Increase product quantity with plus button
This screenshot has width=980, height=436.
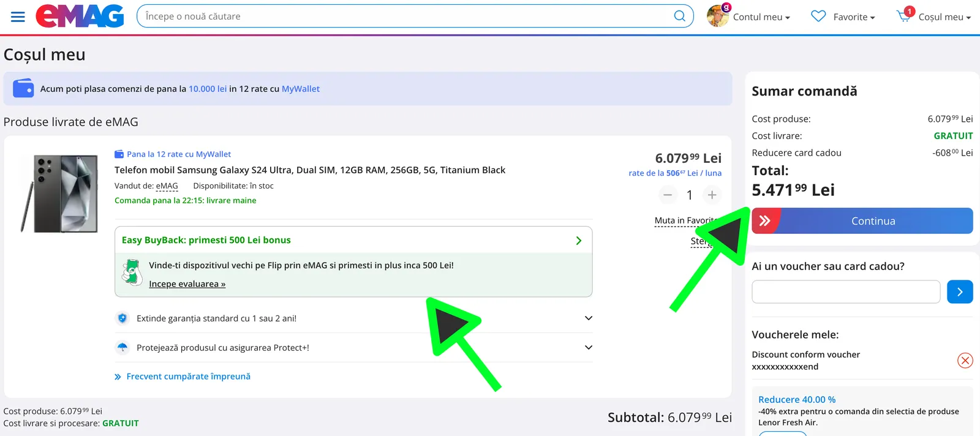(x=712, y=195)
